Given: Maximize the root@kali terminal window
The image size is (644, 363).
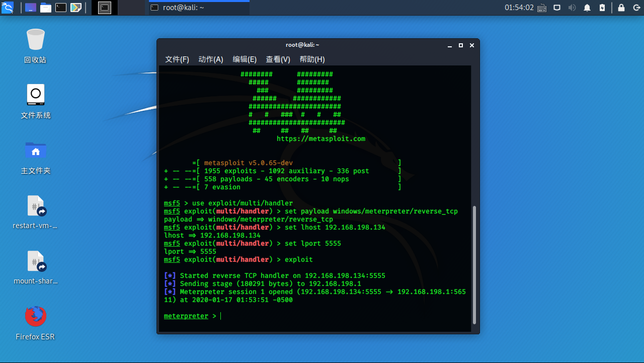Looking at the screenshot, I should (461, 45).
